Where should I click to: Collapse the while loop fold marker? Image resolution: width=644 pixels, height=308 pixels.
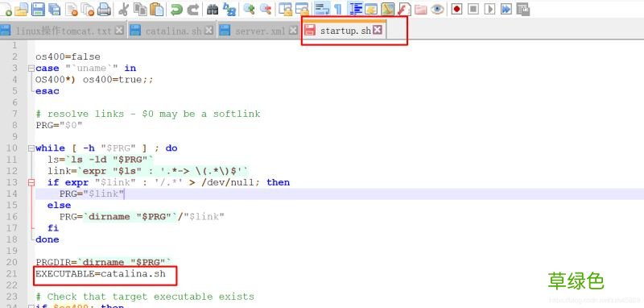click(31, 148)
